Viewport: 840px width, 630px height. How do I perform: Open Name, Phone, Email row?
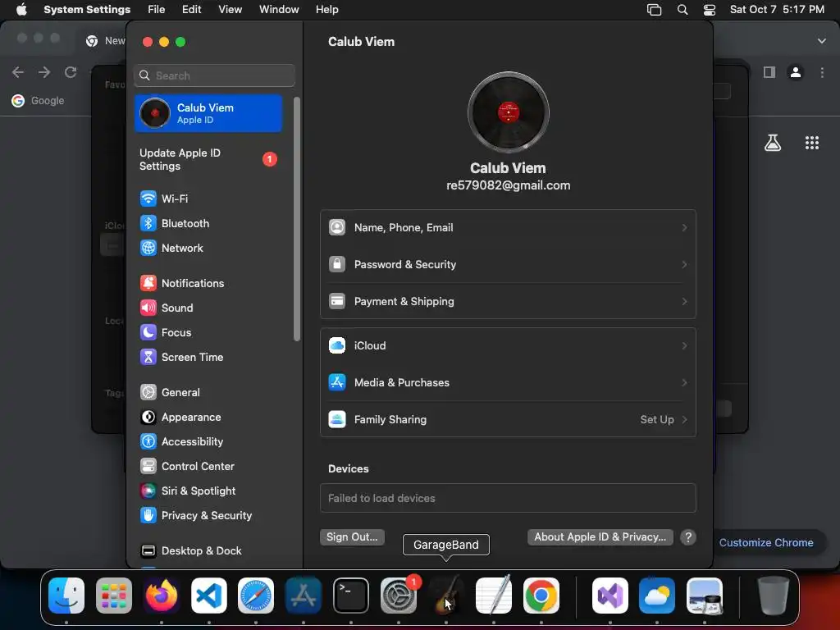pyautogui.click(x=508, y=228)
